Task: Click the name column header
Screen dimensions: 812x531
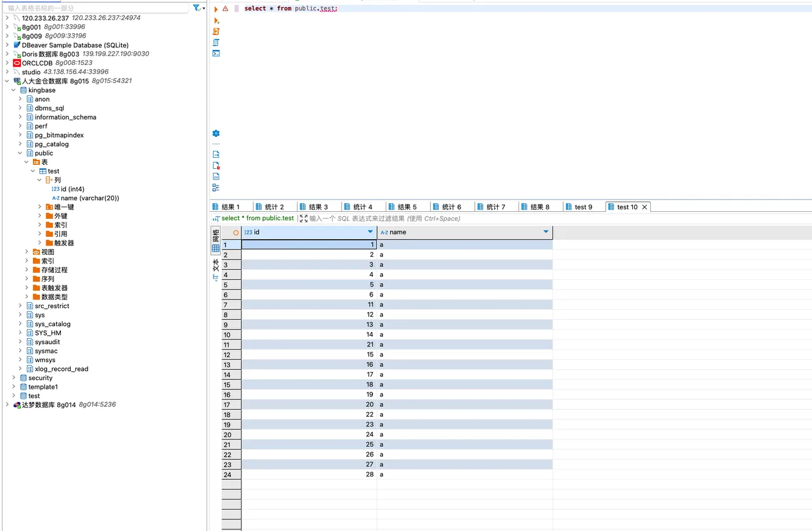Action: [465, 232]
